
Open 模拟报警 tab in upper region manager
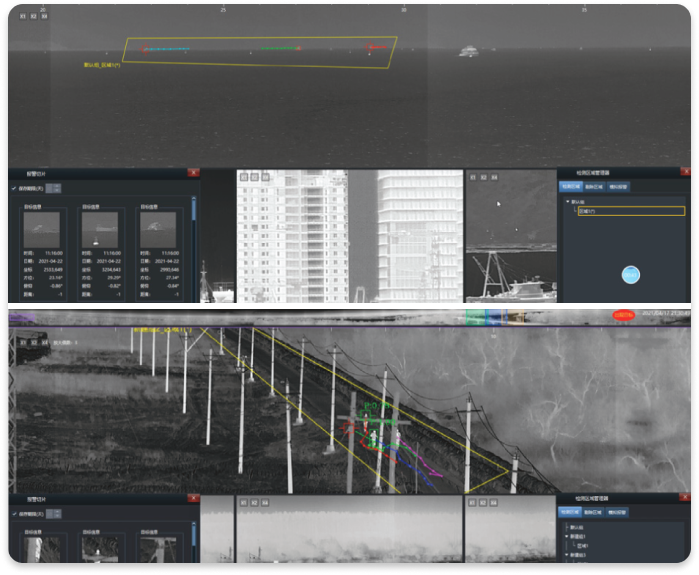point(619,186)
